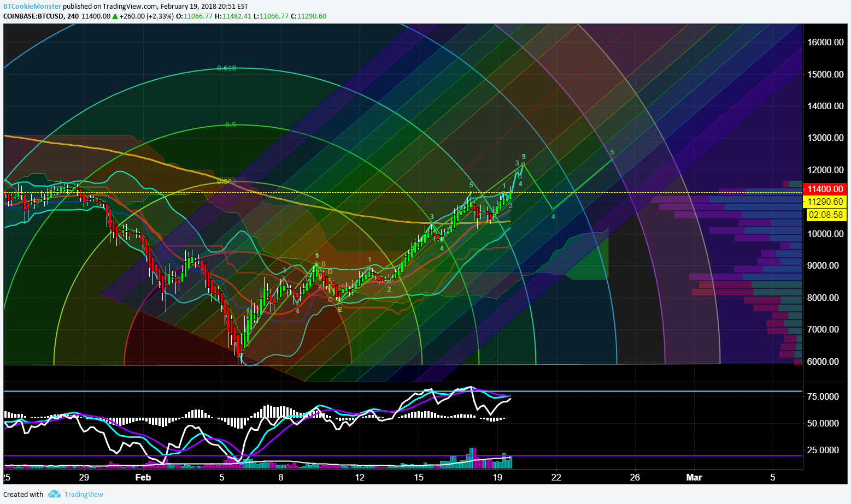Image resolution: width=851 pixels, height=504 pixels.
Task: Click the 0.618 Fibonacci arc label
Action: coord(226,68)
